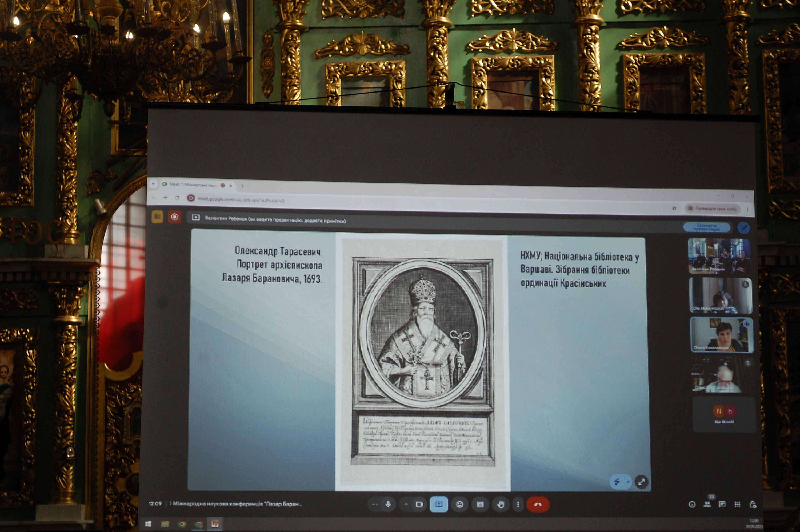Open Chrome three-dot menu

click(x=748, y=209)
